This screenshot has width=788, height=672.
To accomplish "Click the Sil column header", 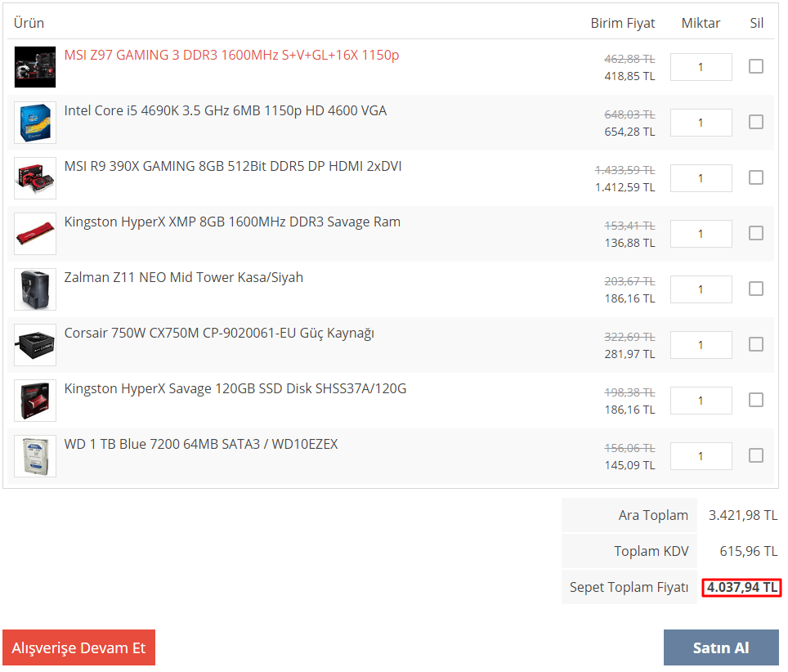I will (x=756, y=23).
